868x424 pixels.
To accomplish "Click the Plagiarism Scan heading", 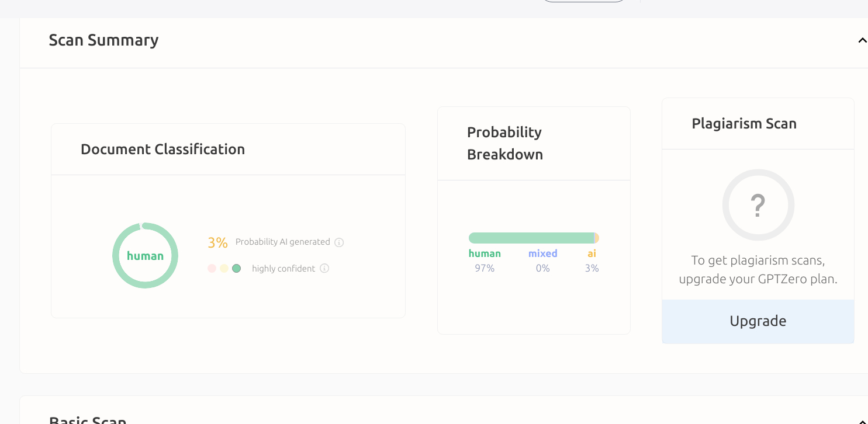I will (744, 124).
